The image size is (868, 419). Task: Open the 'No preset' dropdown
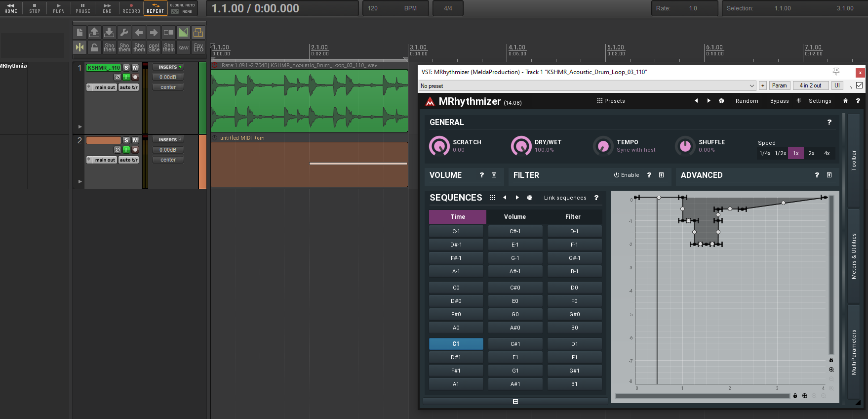point(588,85)
